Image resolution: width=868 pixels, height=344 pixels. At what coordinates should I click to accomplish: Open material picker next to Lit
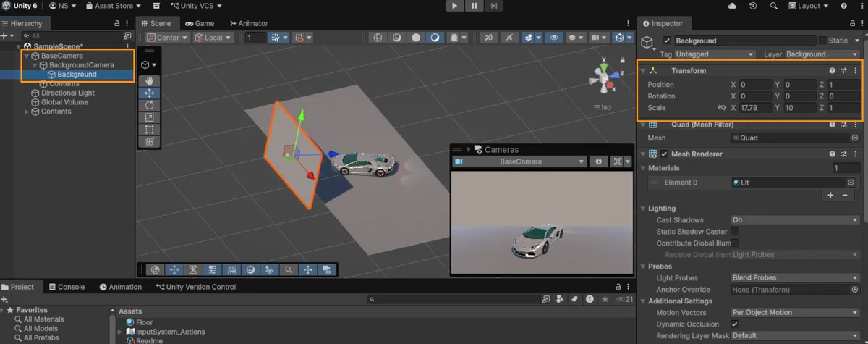tap(850, 183)
